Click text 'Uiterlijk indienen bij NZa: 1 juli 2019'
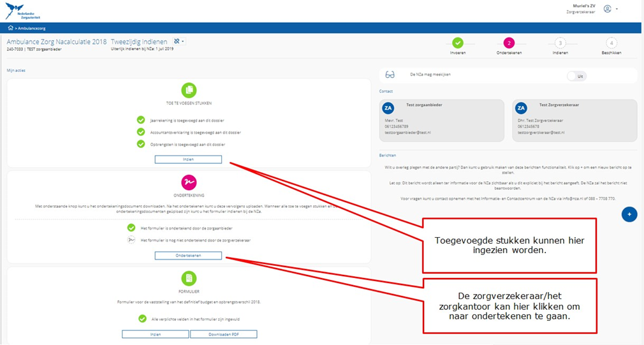 (142, 49)
